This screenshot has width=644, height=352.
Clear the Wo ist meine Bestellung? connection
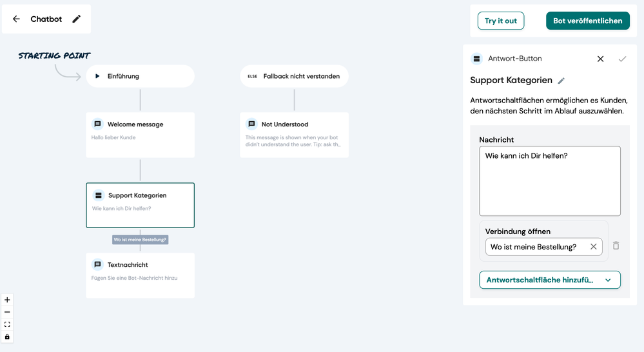click(x=593, y=246)
